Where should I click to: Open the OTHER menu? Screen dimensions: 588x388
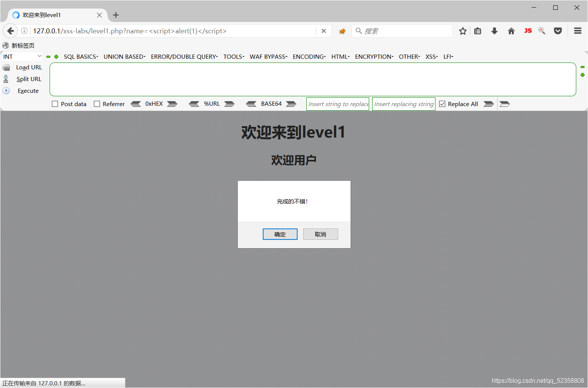point(409,57)
